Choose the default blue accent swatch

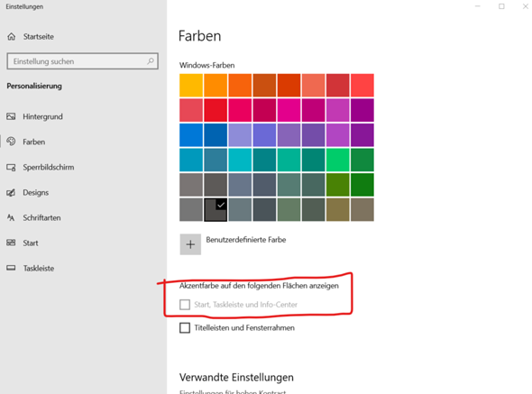point(191,134)
